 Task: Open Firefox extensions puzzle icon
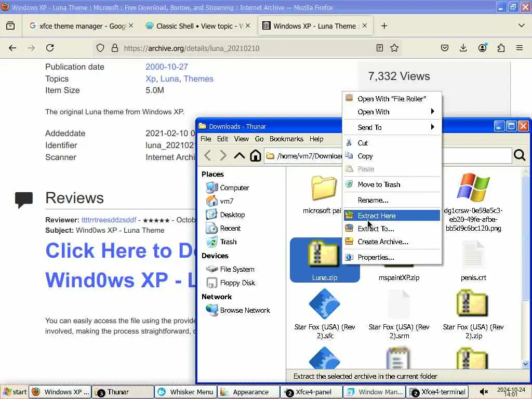click(501, 48)
